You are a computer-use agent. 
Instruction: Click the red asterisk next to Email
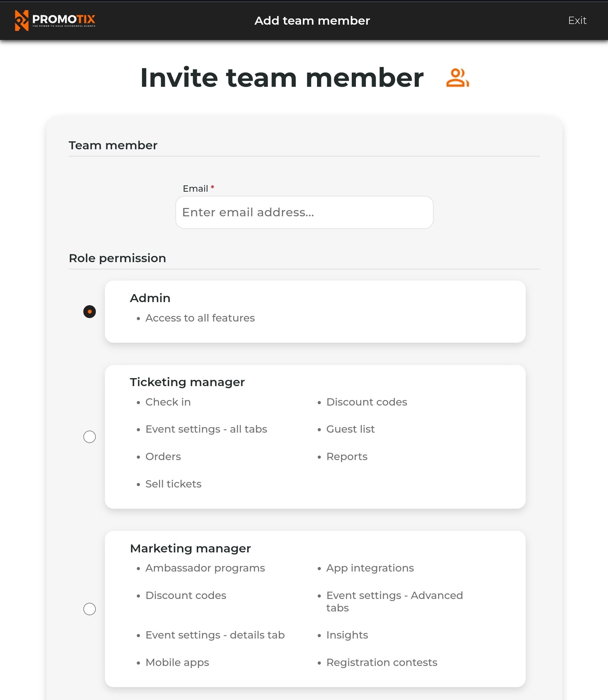click(x=212, y=187)
